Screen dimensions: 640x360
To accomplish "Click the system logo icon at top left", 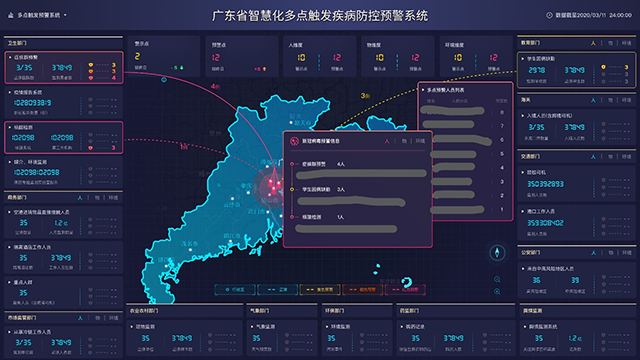I will point(11,15).
